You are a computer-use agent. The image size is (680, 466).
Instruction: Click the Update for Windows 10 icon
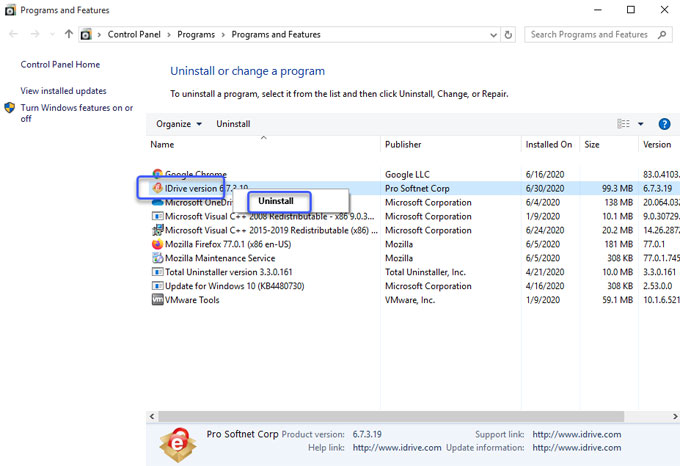pos(157,286)
